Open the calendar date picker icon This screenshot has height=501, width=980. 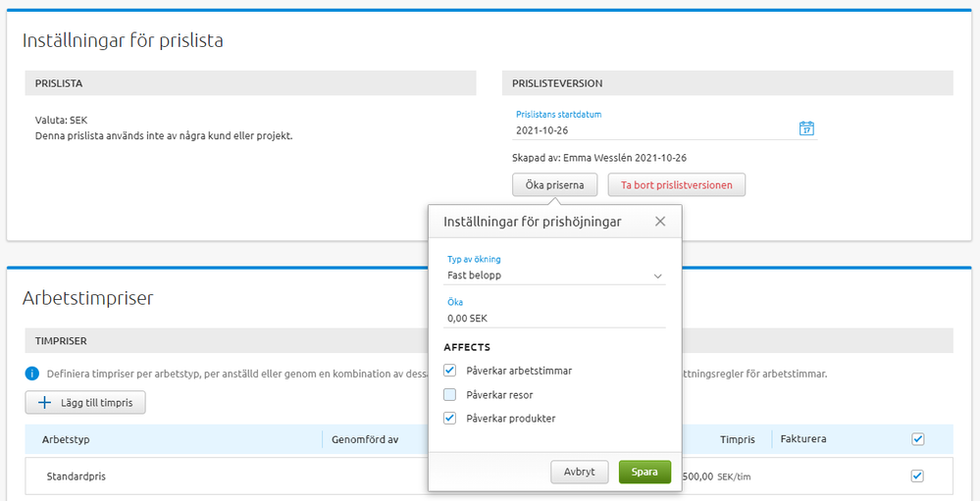[x=806, y=128]
